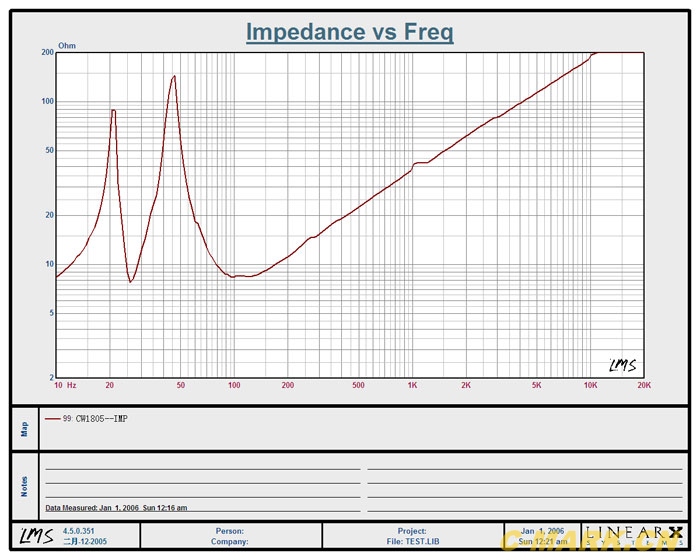Screen dimensions: 700x560
Task: Click the 1K frequency axis label
Action: 412,385
